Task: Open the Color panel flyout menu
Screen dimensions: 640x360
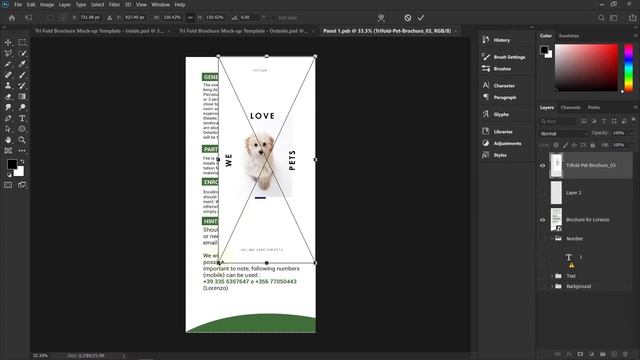Action: click(x=635, y=36)
